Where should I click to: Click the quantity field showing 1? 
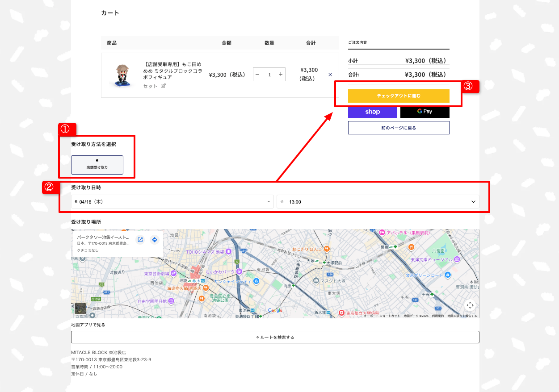pos(269,75)
